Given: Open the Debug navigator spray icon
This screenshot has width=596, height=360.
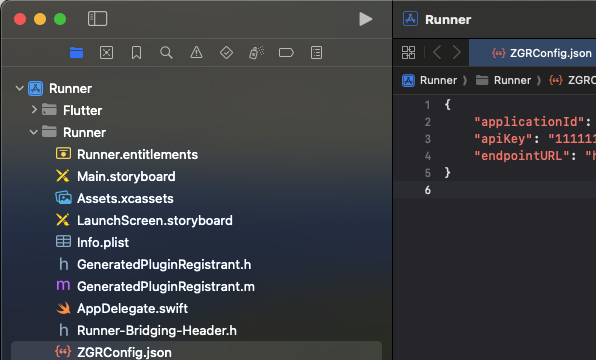Looking at the screenshot, I should (256, 52).
